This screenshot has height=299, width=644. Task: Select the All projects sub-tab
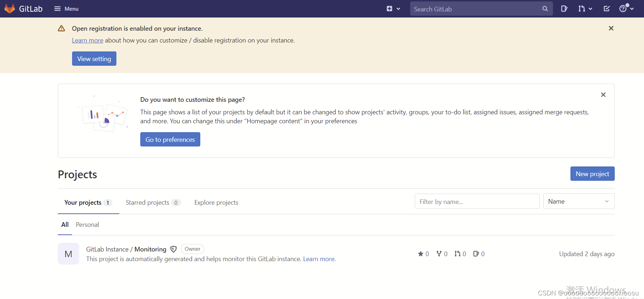[65, 225]
